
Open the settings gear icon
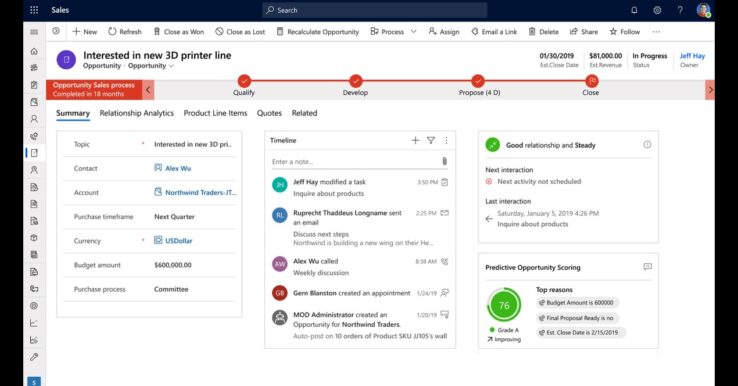click(x=657, y=10)
